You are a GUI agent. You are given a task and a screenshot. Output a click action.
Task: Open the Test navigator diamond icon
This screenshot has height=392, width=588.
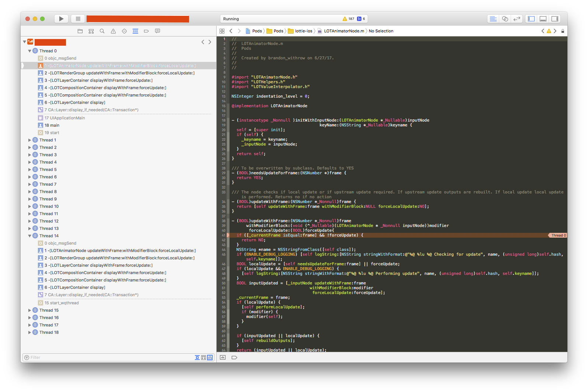124,31
